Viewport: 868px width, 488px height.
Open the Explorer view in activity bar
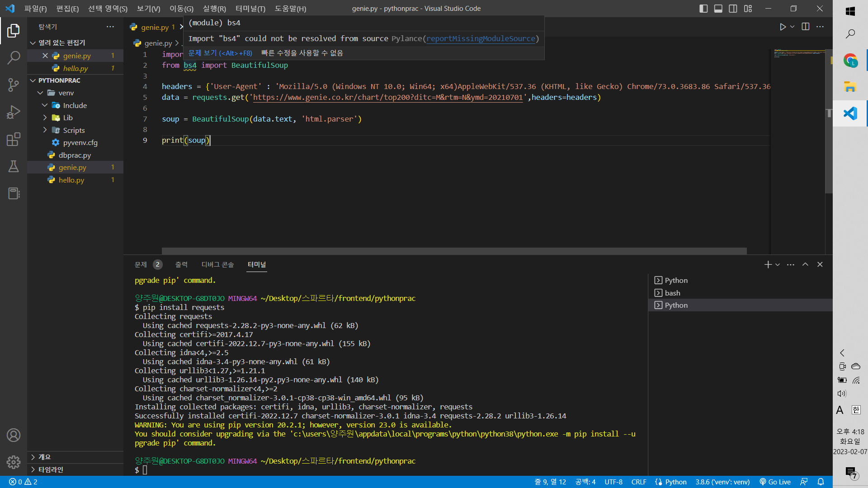tap(14, 31)
